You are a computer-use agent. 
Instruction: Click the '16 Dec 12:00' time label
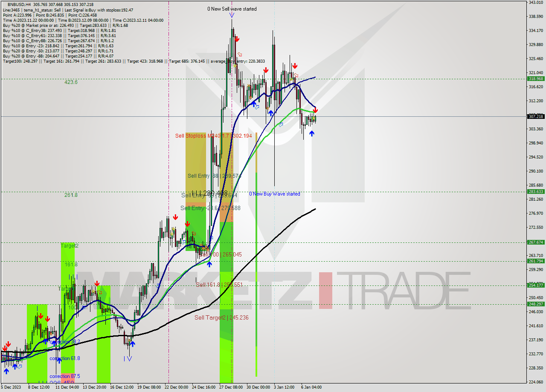[122, 387]
